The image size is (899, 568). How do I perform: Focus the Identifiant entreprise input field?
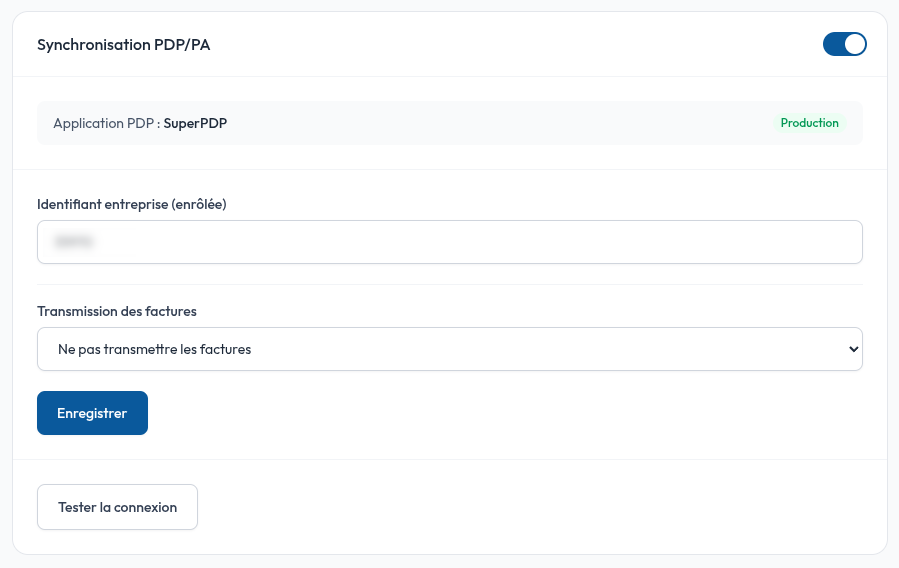450,242
